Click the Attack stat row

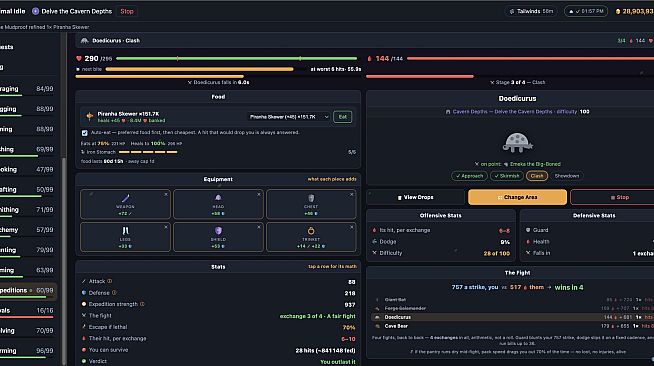(218, 281)
